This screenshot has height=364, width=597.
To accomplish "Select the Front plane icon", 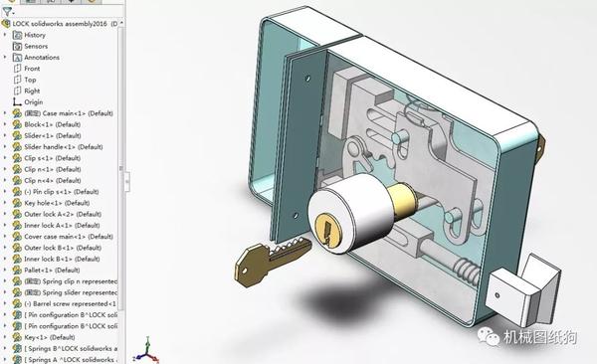I will pyautogui.click(x=17, y=69).
